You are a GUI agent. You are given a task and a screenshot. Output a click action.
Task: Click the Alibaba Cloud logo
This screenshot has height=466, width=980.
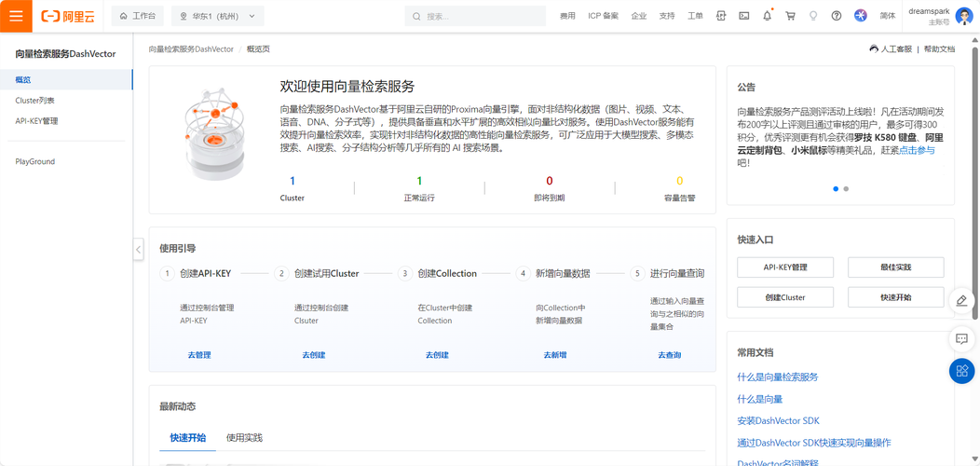tap(68, 16)
